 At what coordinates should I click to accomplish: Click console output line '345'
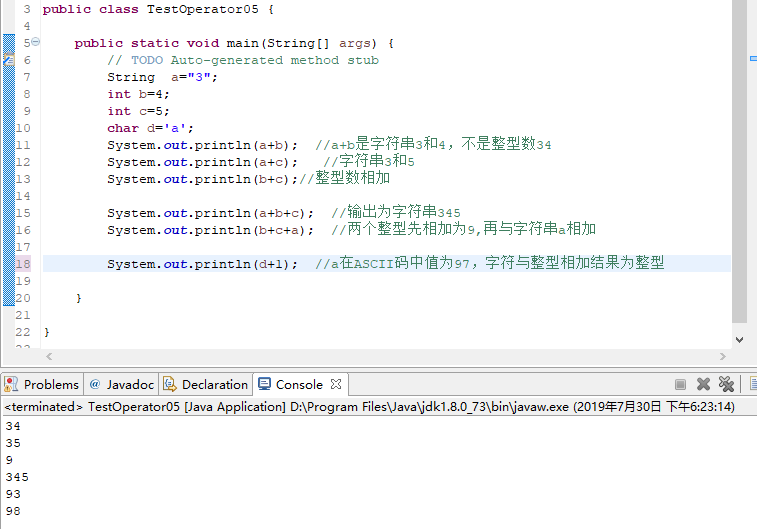pyautogui.click(x=17, y=477)
